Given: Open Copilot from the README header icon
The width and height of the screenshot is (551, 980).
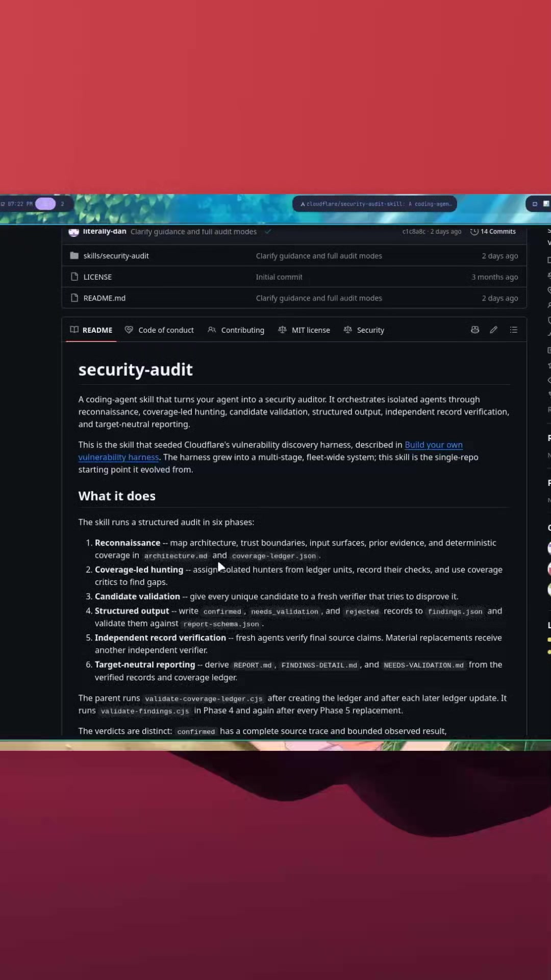Looking at the screenshot, I should [x=475, y=330].
